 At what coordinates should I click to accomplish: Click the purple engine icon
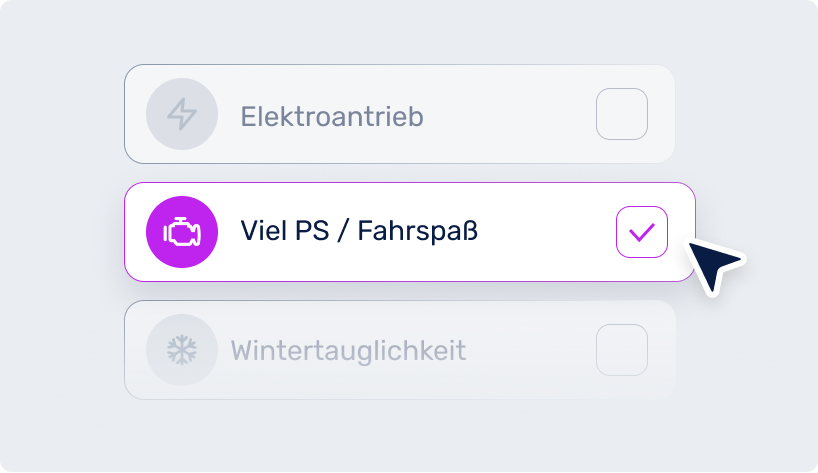182,232
